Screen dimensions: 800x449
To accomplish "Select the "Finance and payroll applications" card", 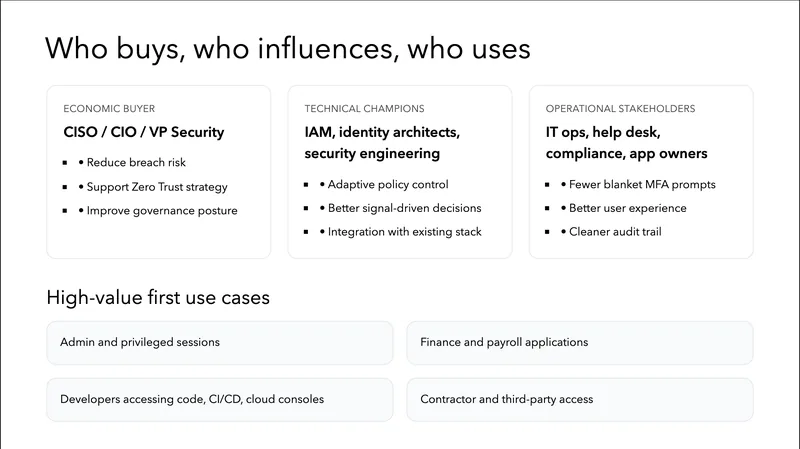I will click(x=580, y=342).
